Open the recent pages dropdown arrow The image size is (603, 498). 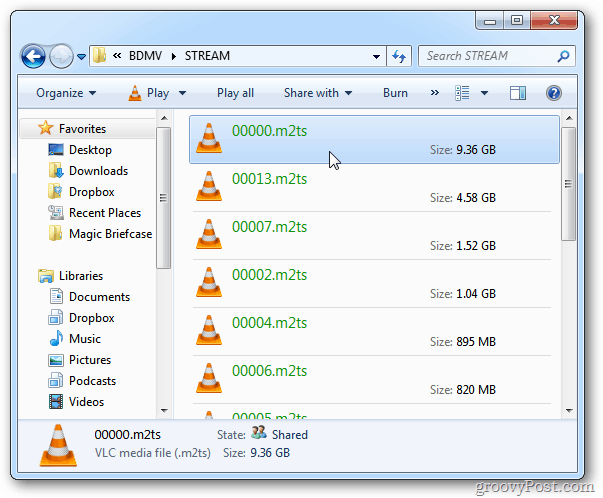pos(81,57)
